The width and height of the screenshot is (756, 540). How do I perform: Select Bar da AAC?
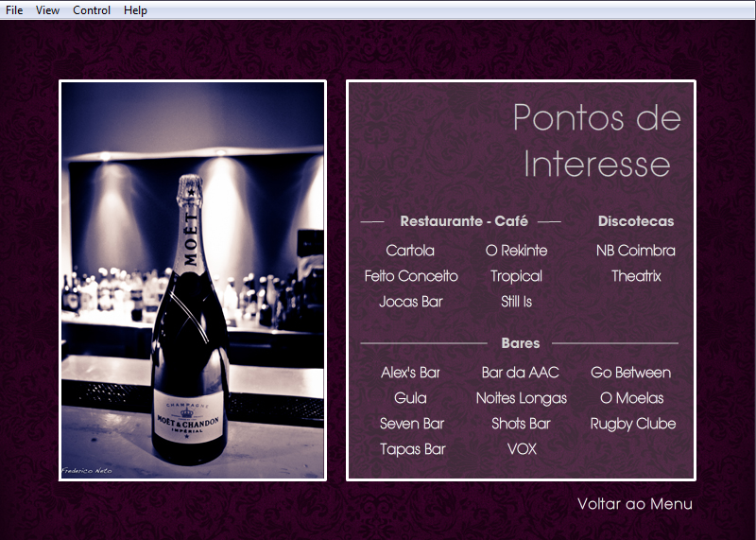pos(521,373)
